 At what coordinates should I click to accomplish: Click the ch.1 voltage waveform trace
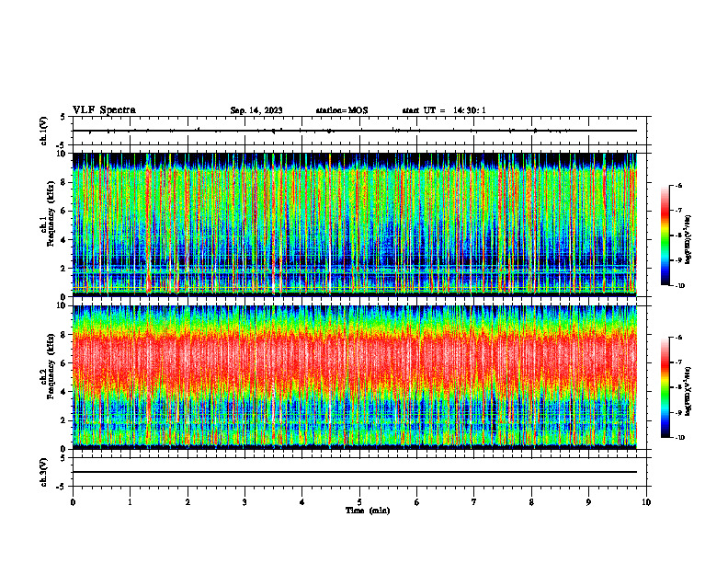(x=355, y=131)
